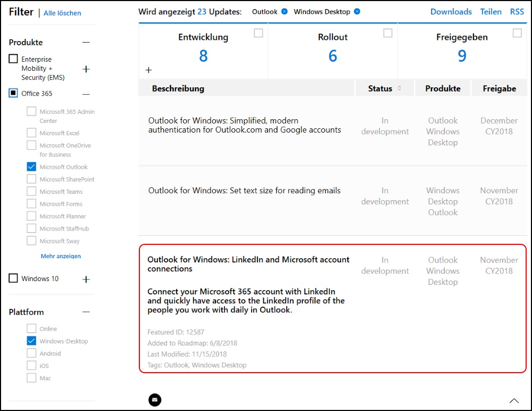The image size is (532, 411).
Task: Select the Freigegeben count 9
Action: pos(462,56)
